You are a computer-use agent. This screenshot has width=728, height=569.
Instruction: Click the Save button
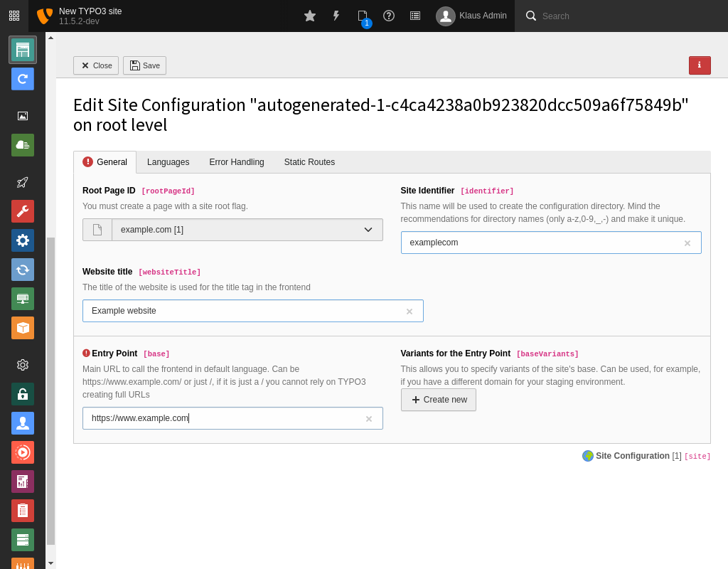pos(144,65)
